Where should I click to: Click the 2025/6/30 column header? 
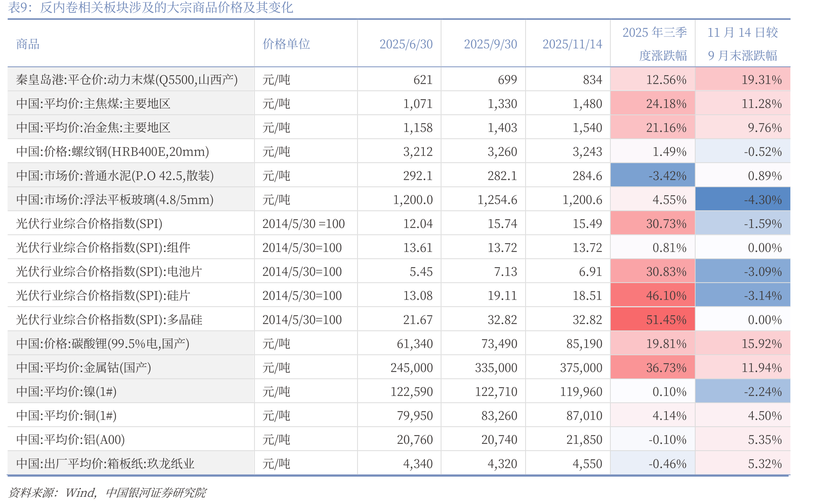(406, 44)
